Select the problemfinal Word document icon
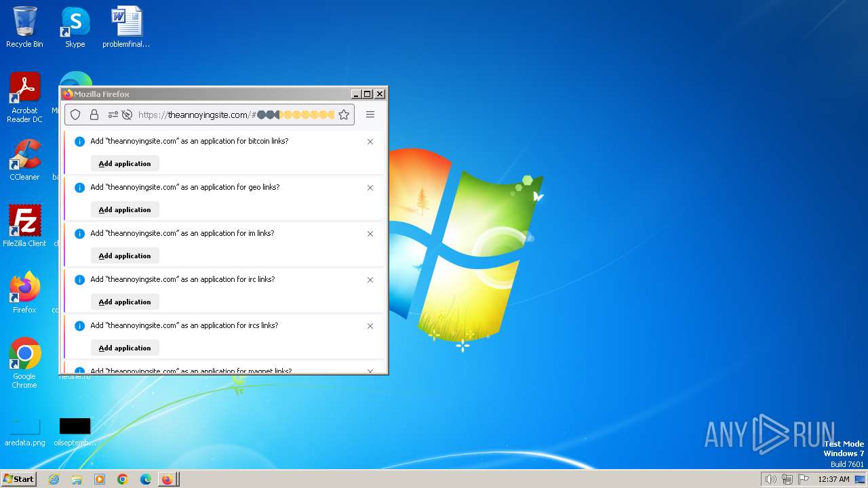 (126, 27)
